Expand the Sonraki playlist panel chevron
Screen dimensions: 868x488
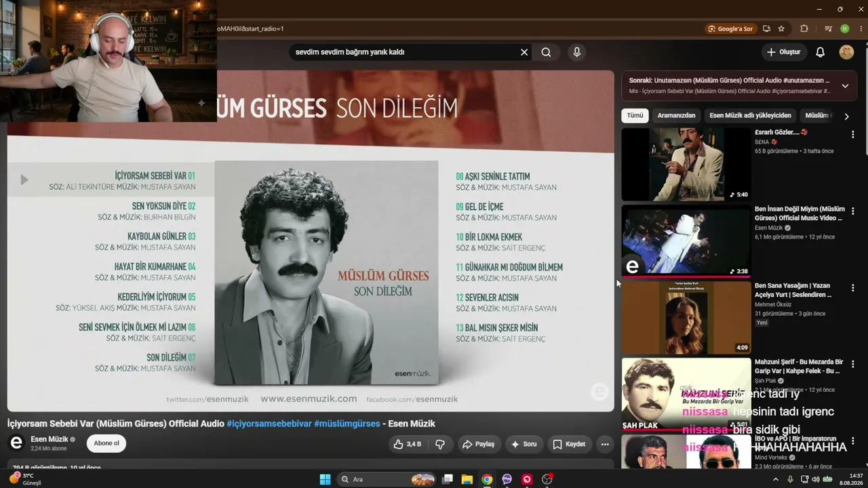[845, 86]
